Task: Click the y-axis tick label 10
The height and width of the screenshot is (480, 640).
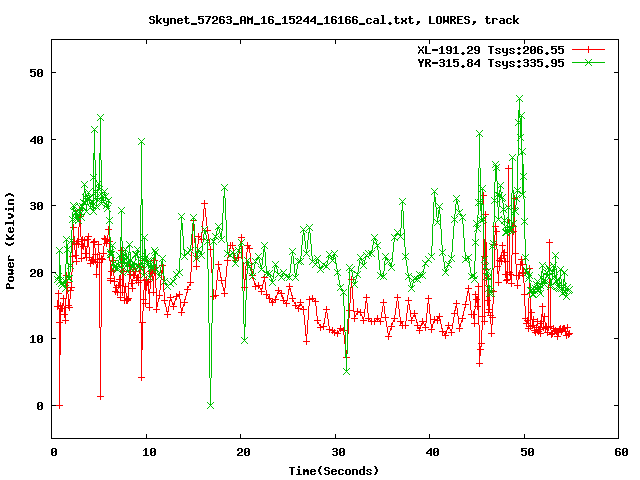Action: coord(37,339)
